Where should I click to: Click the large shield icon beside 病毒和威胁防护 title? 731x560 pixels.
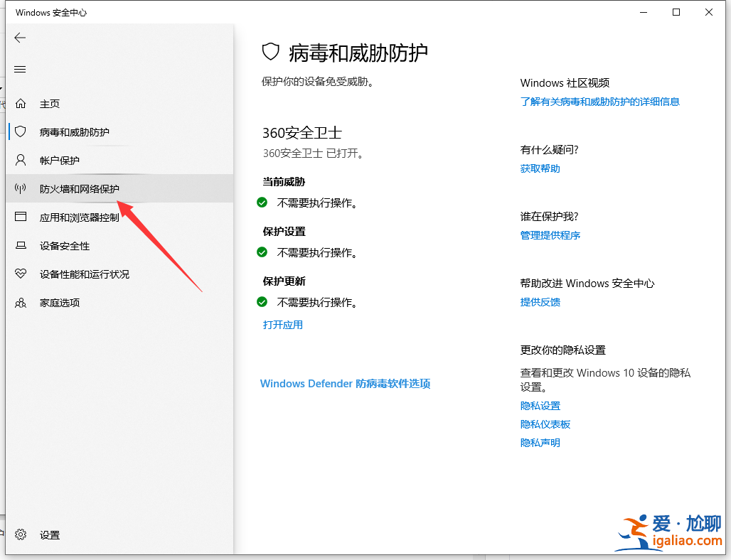click(270, 52)
